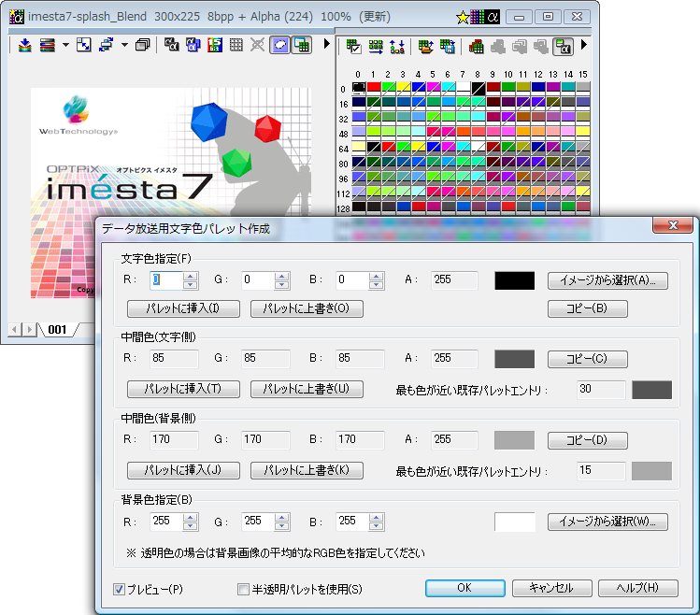Click パレットに上書き(O) button
Image resolution: width=700 pixels, height=615 pixels.
(x=307, y=308)
